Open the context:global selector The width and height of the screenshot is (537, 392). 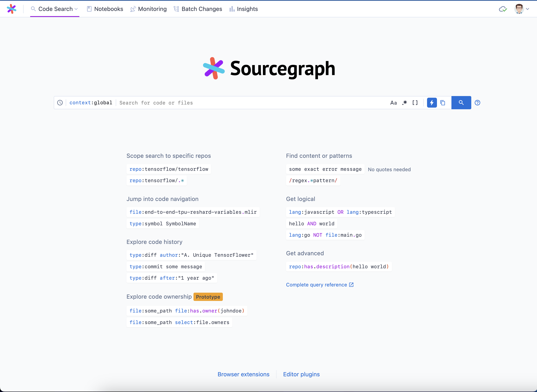tap(91, 103)
